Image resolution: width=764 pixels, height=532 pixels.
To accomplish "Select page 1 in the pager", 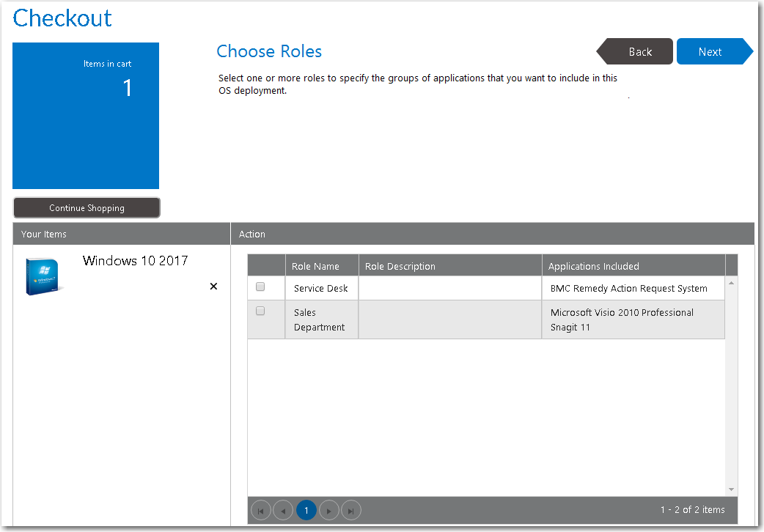I will pos(306,510).
